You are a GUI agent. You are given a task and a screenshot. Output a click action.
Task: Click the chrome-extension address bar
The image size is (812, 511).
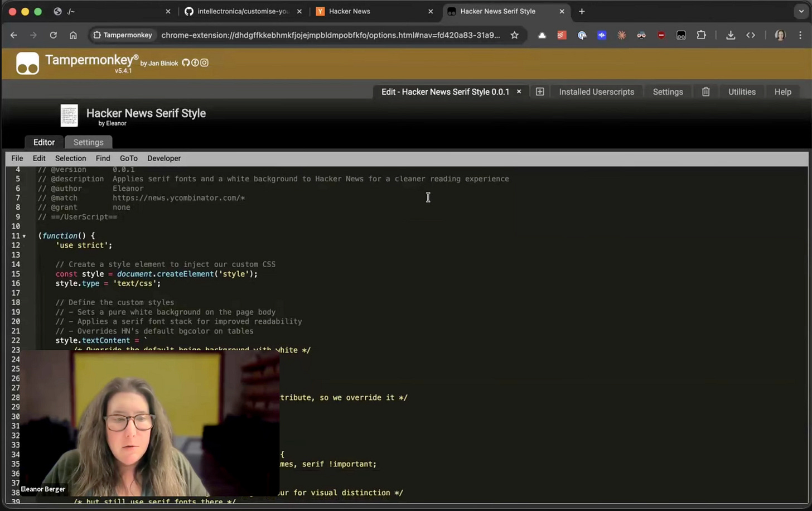330,35
